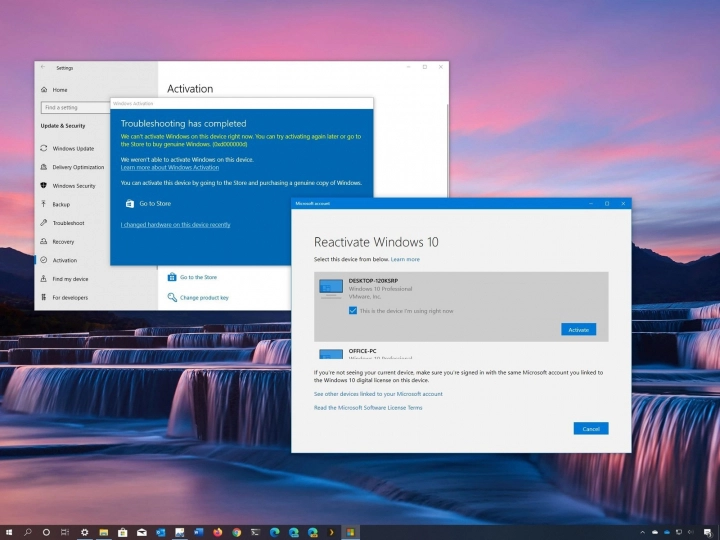Select the OFFICE-PC device entry
This screenshot has width=720, height=540.
[x=461, y=353]
